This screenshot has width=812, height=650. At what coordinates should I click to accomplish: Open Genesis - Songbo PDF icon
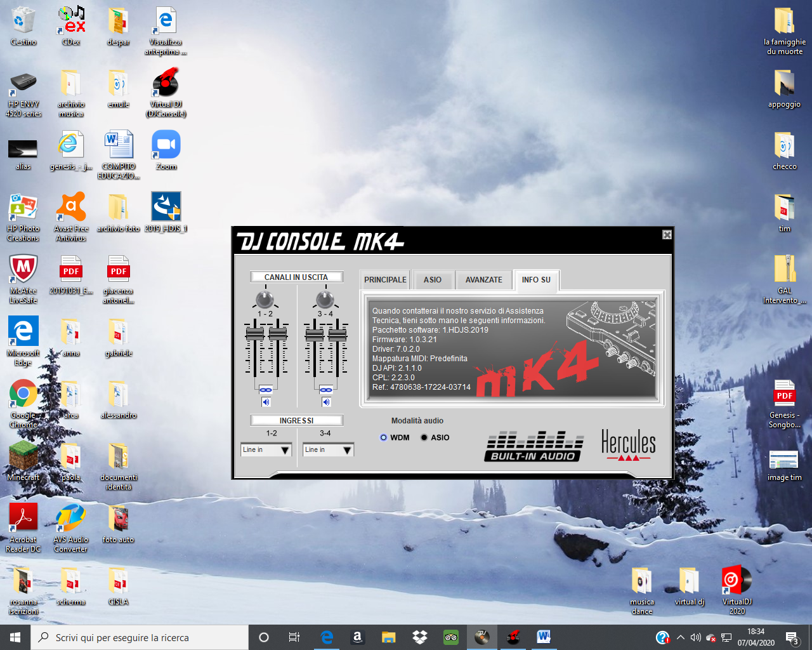pyautogui.click(x=785, y=404)
